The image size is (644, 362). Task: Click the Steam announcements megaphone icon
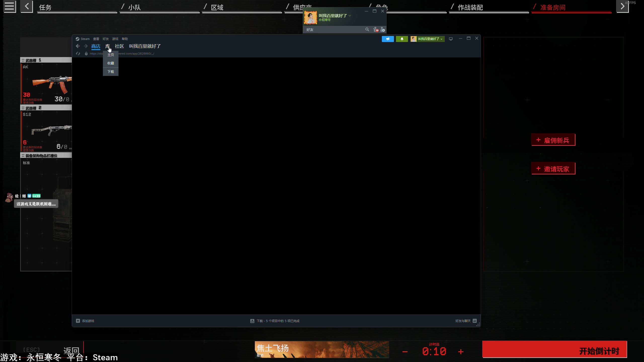click(388, 39)
